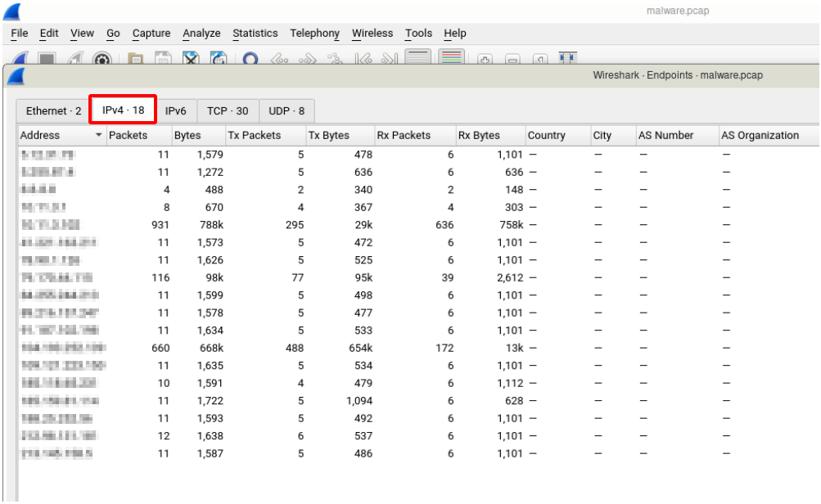Viewport: 821px width, 504px height.
Task: Click the AS Number column header
Action: point(677,135)
